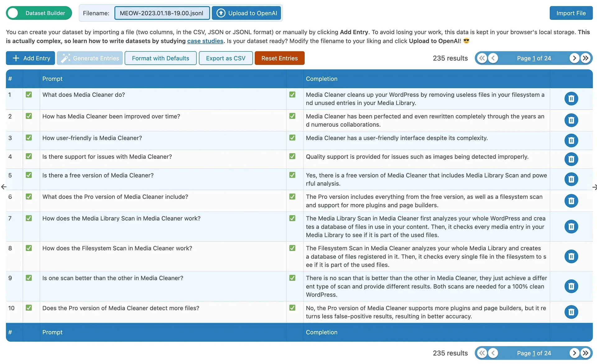This screenshot has width=597, height=364.
Task: Click the Format with Defaults button
Action: 160,58
